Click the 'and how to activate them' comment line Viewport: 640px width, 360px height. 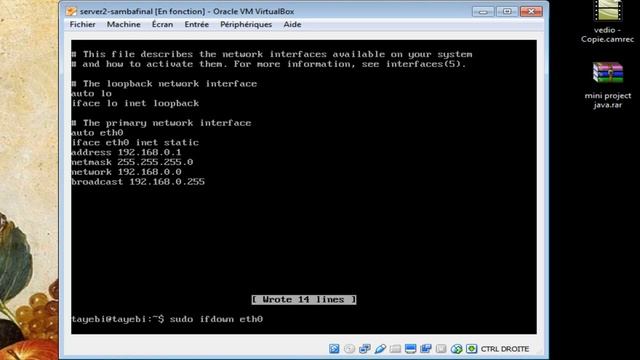point(269,64)
